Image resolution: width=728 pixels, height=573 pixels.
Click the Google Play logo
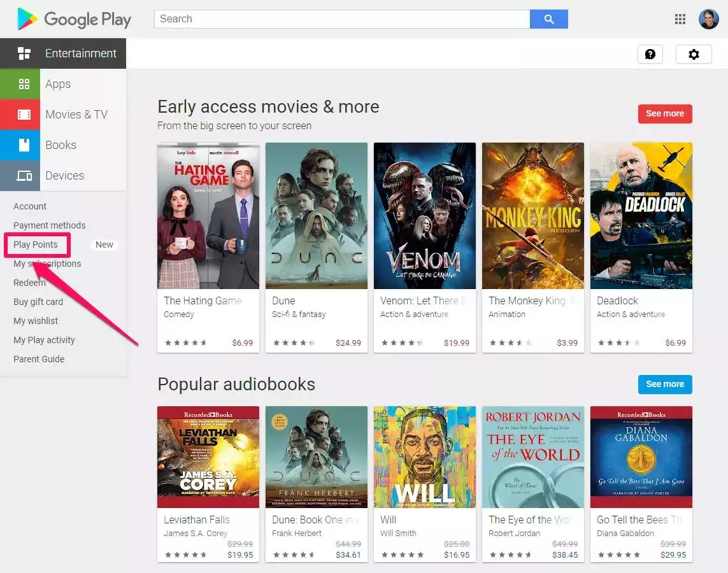74,19
